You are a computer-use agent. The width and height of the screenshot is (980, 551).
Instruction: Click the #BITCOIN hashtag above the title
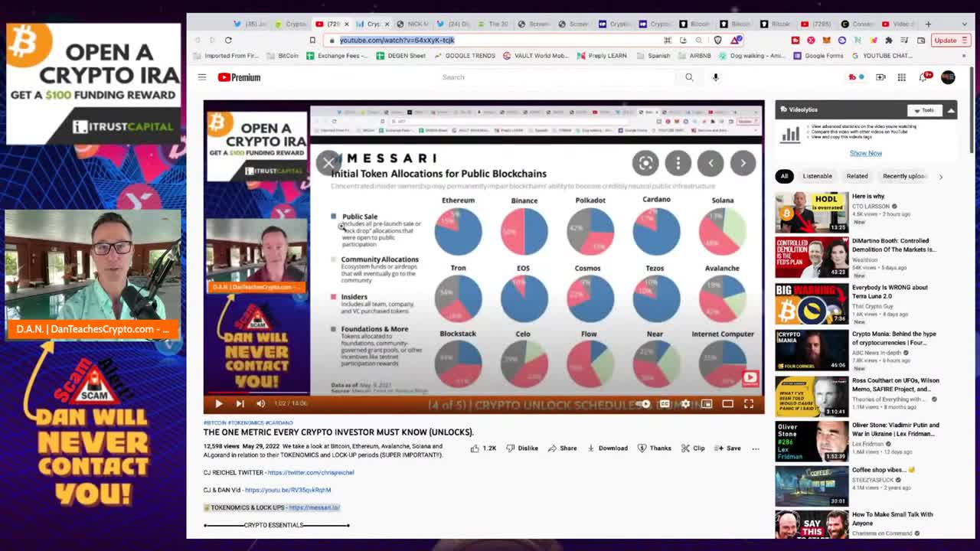214,422
